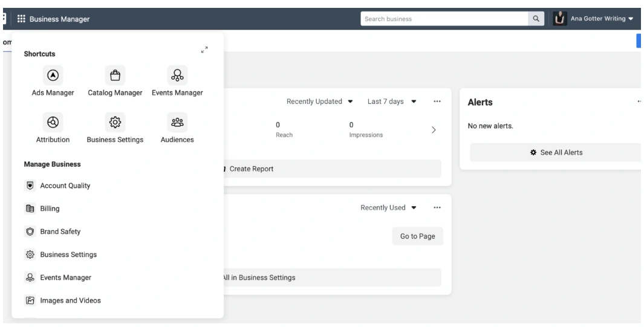Select Events Manager in Manage Business list
This screenshot has width=644, height=327.
pyautogui.click(x=65, y=277)
